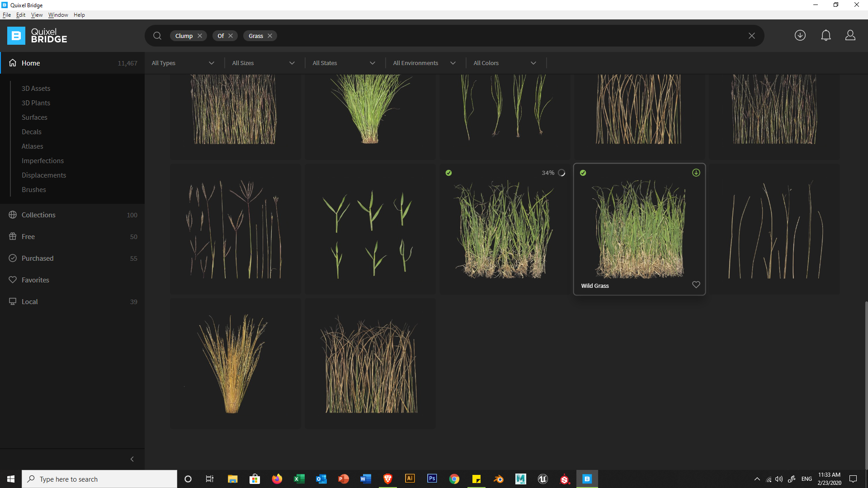Open the user account icon

click(850, 35)
